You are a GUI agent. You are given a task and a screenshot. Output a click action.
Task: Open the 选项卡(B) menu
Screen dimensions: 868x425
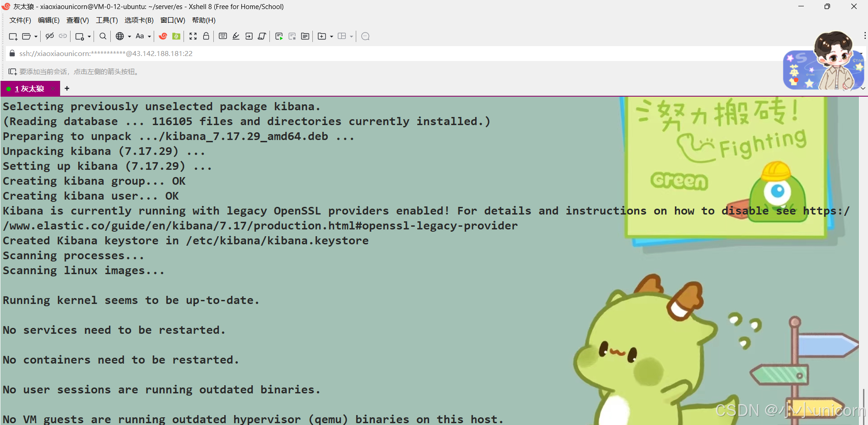139,20
